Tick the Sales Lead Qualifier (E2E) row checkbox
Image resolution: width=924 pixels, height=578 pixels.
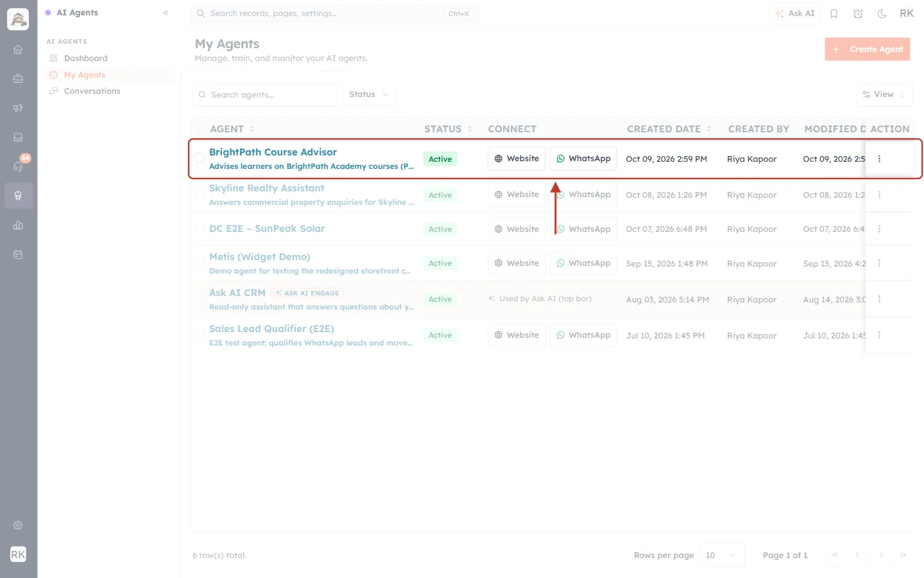point(200,335)
